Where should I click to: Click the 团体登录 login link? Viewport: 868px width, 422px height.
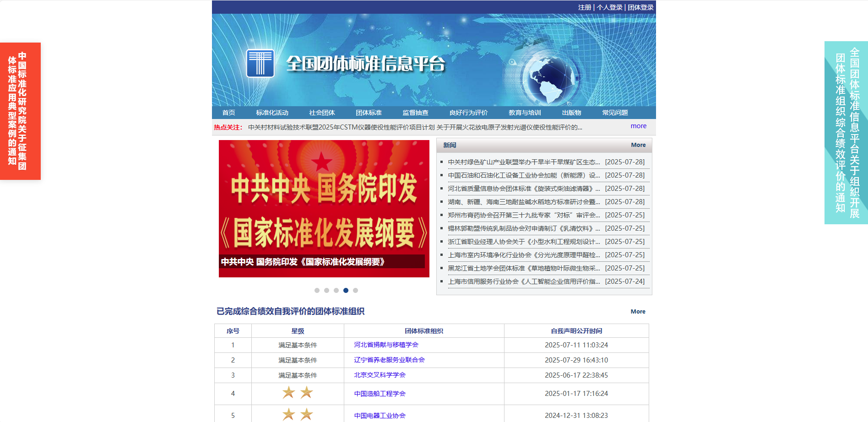click(640, 7)
